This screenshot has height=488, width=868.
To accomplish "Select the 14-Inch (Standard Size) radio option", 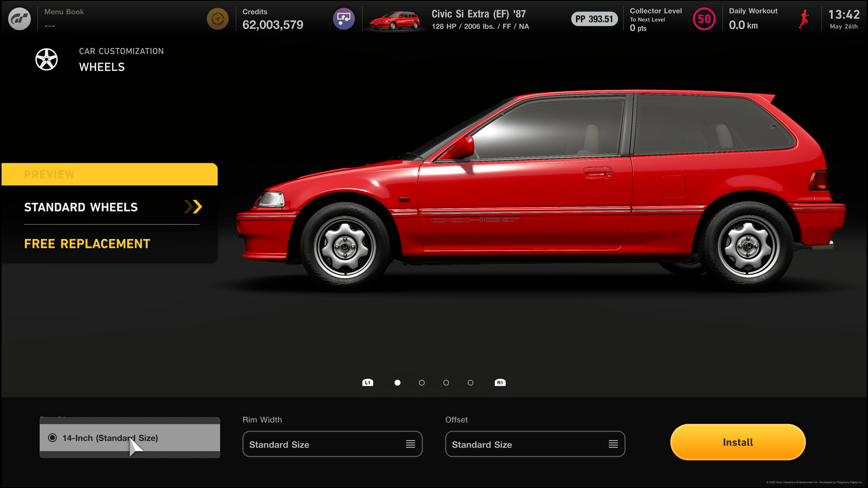I will click(130, 437).
